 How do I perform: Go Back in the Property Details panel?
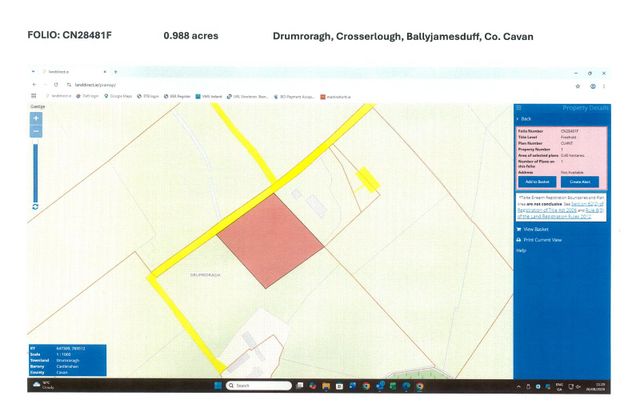[x=524, y=119]
